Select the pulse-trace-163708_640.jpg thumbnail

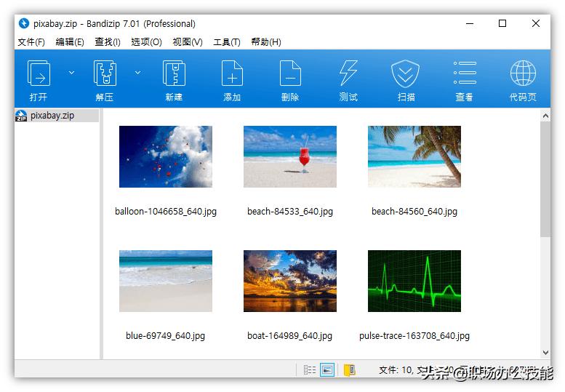pos(414,281)
